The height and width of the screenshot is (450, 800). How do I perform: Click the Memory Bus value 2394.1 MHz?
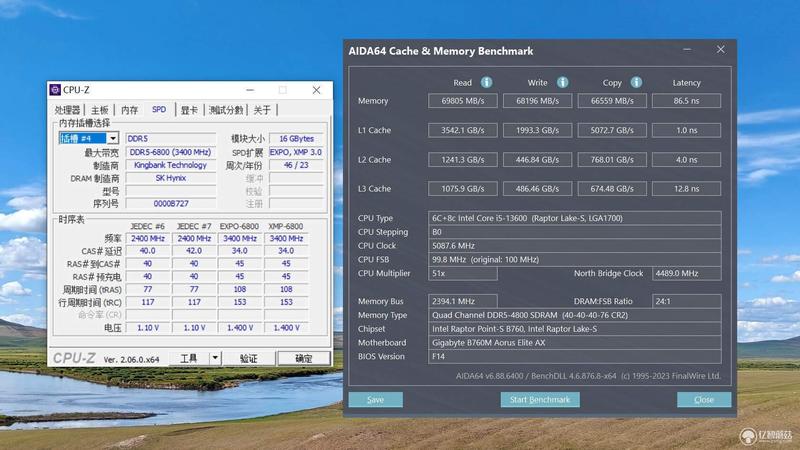point(463,301)
